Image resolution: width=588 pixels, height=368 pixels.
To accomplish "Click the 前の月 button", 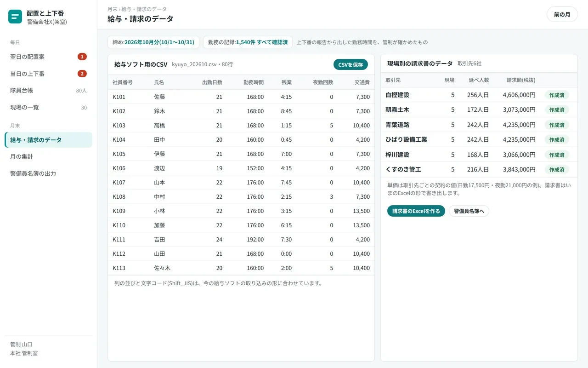I will point(562,14).
